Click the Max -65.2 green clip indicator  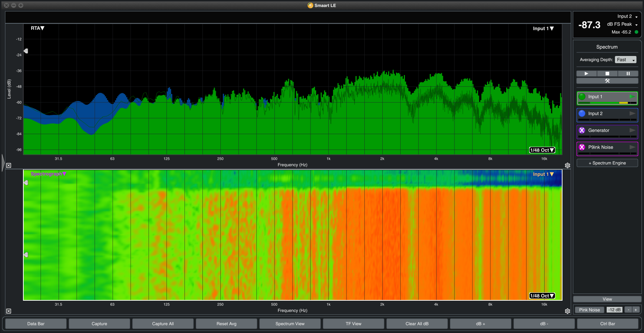(x=636, y=32)
